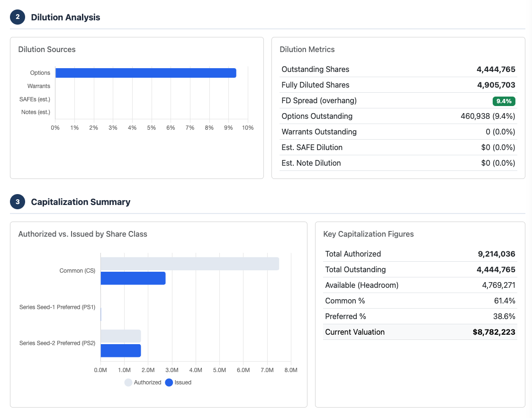This screenshot has width=532, height=418.
Task: Expand the Dilution Metrics panel
Action: coord(308,49)
